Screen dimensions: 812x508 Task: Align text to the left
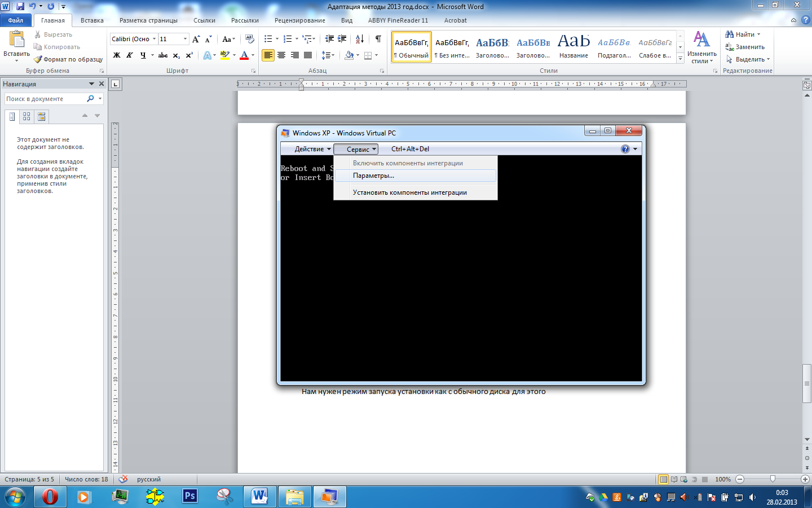(268, 55)
